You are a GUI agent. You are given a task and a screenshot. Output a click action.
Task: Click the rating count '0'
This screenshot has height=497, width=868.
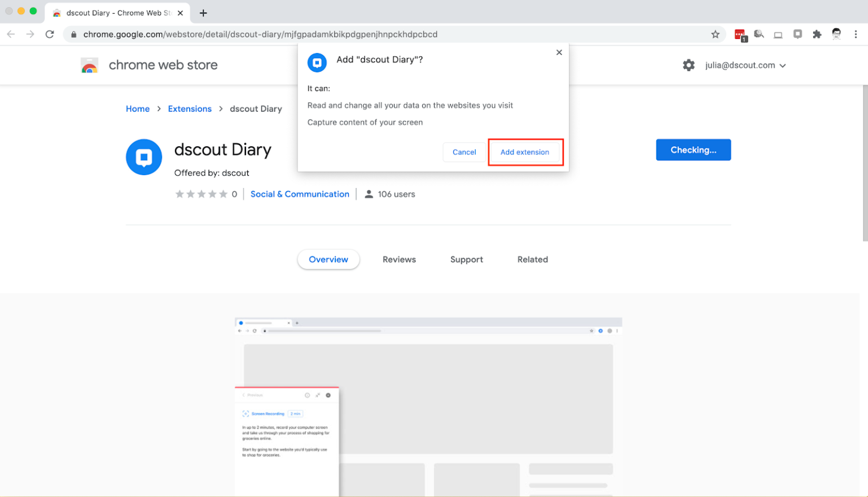tap(234, 194)
